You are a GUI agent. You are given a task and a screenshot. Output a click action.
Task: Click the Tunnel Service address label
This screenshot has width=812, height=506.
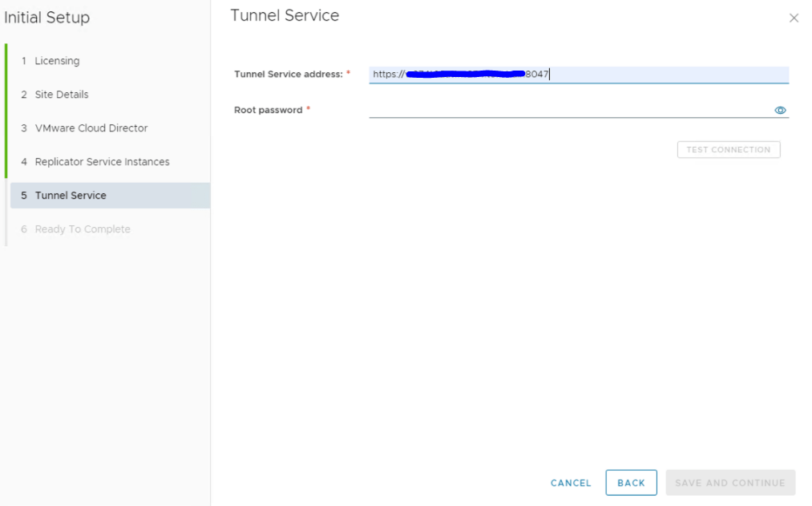coord(289,74)
